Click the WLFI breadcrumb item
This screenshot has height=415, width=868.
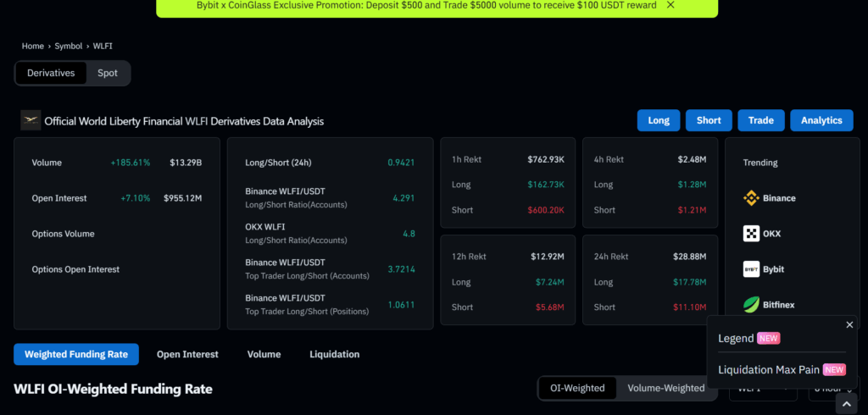tap(103, 47)
